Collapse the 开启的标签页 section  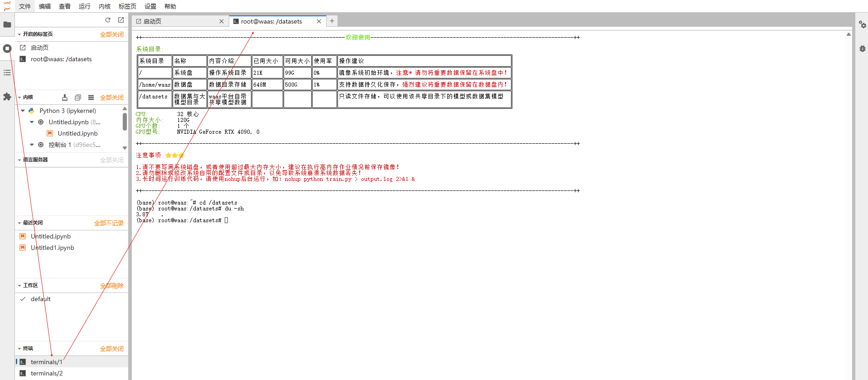(19, 34)
